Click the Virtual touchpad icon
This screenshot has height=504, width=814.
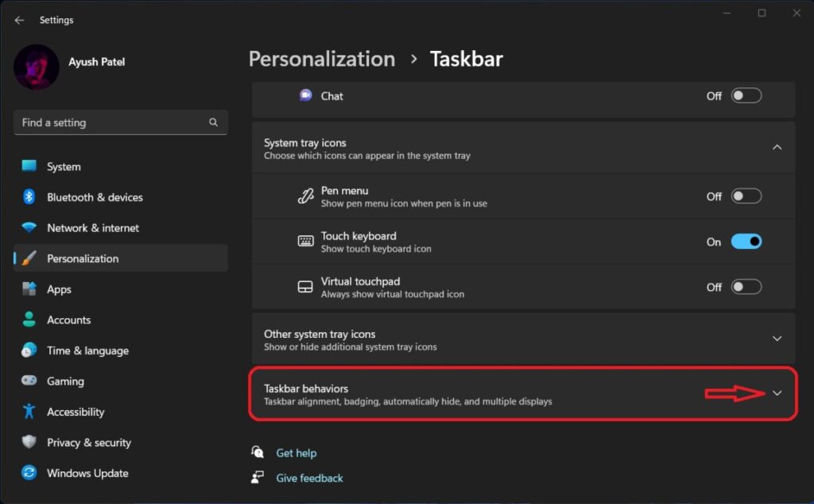pyautogui.click(x=305, y=286)
